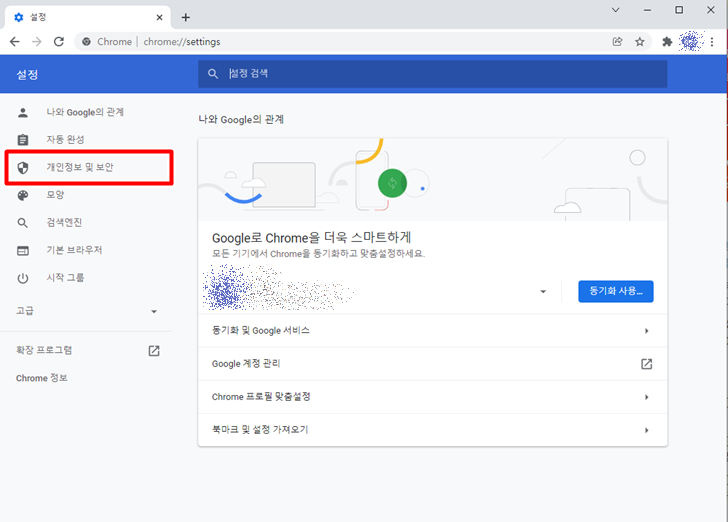Open a new tab with the plus button
Image resolution: width=728 pixels, height=522 pixels.
pos(186,18)
